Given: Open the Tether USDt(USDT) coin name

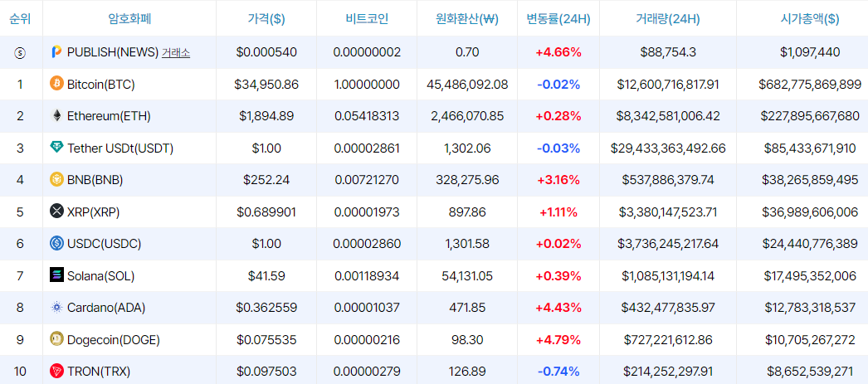Looking at the screenshot, I should tap(120, 148).
